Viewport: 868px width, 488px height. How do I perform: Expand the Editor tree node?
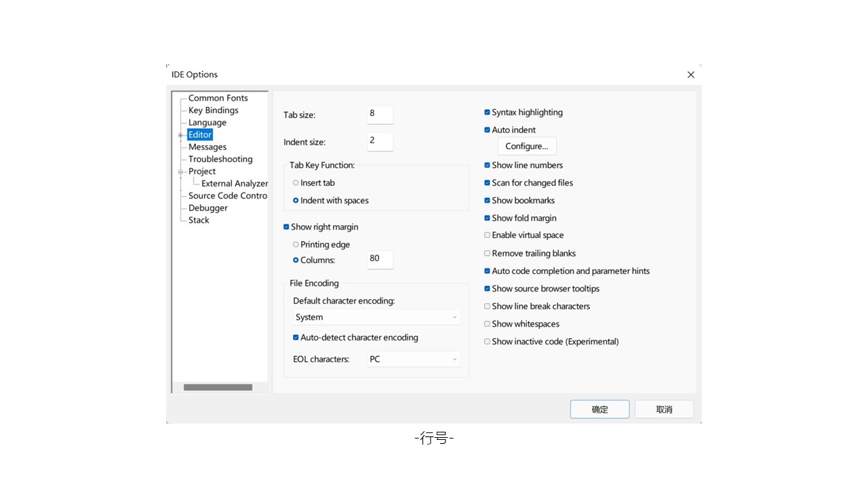point(180,135)
